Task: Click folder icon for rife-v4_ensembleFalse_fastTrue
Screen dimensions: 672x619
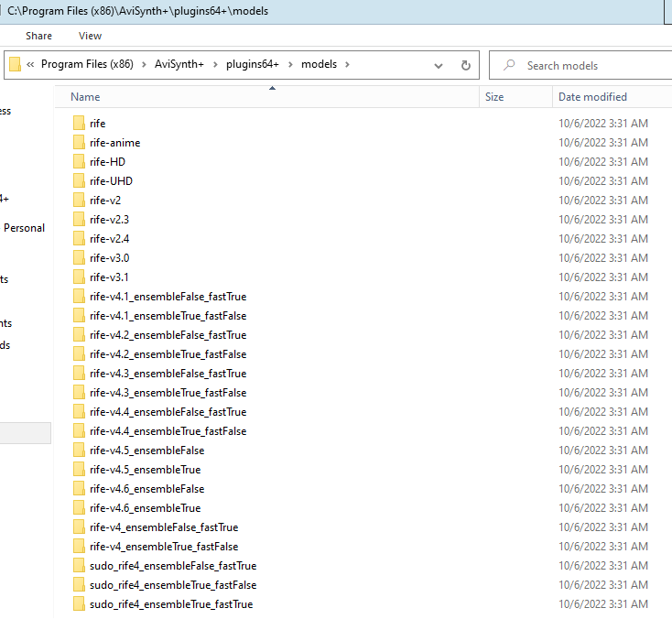Action: click(x=79, y=527)
